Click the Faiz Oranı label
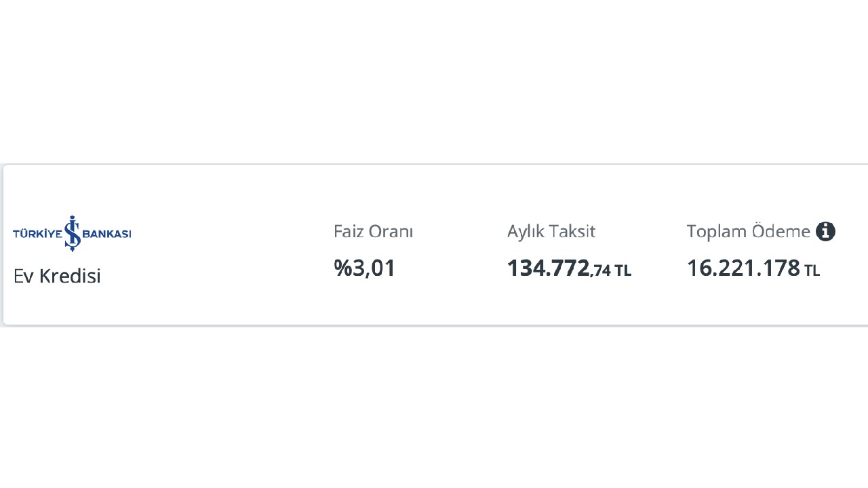This screenshot has width=868, height=488. tap(373, 232)
